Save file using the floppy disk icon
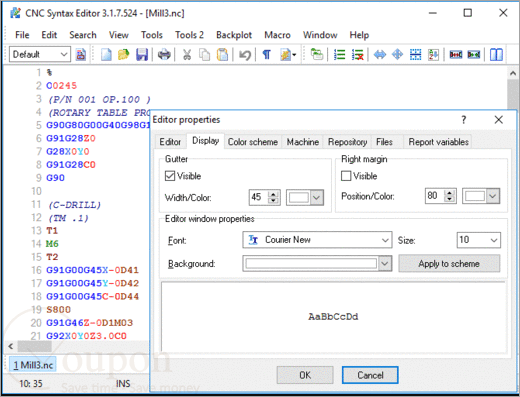 [142, 54]
